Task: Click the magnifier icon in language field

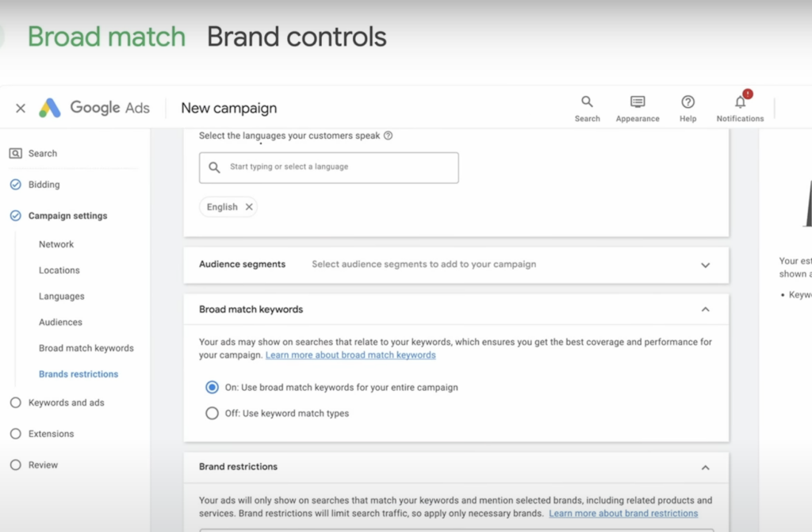Action: point(214,167)
